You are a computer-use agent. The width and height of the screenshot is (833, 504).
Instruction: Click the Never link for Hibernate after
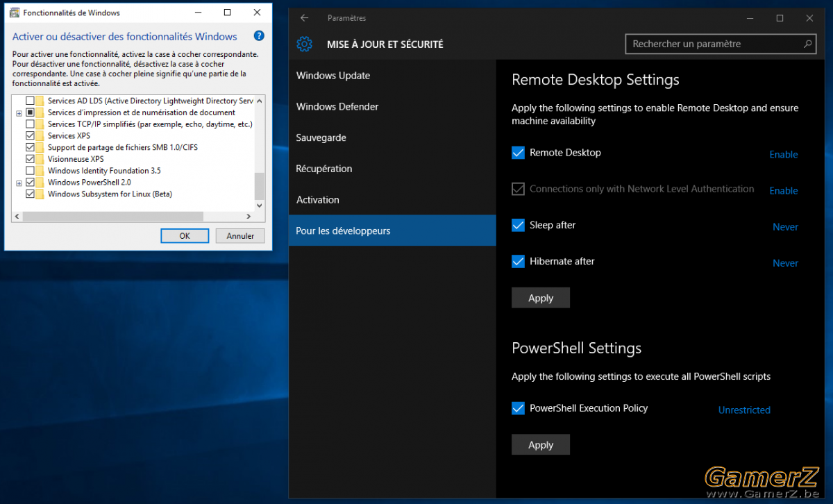click(786, 263)
